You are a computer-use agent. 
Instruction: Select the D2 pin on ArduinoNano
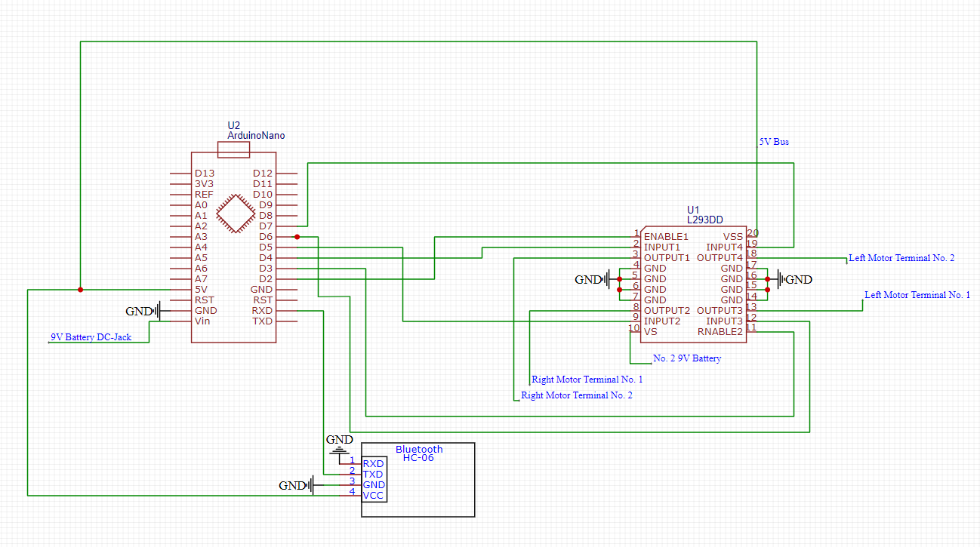266,279
